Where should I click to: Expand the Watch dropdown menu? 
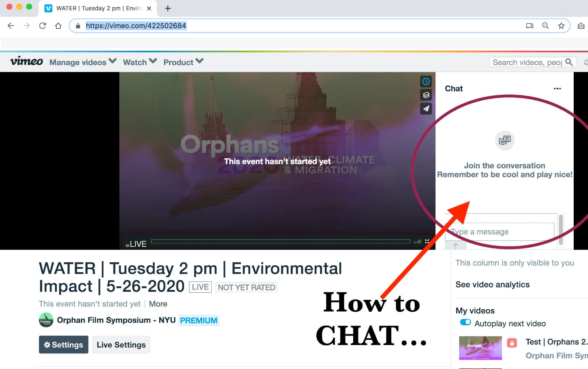pos(140,62)
